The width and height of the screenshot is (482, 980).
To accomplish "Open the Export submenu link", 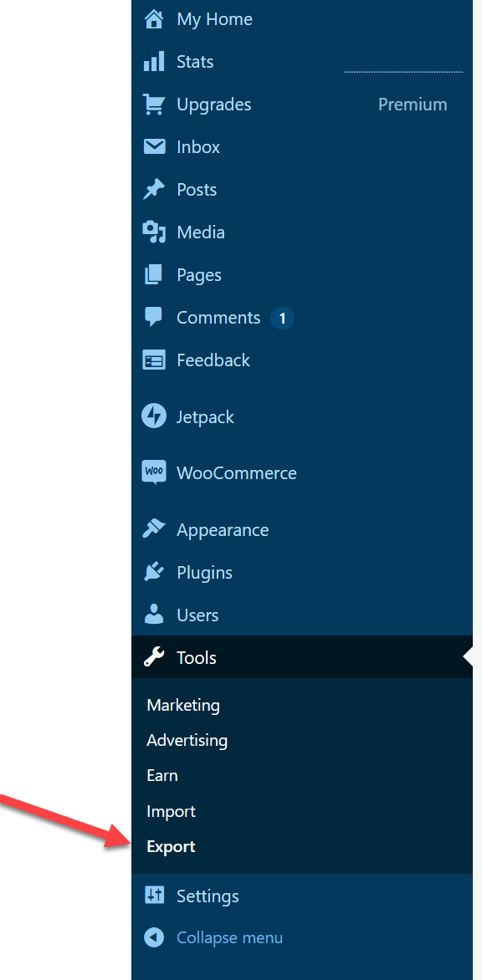I will tap(171, 847).
